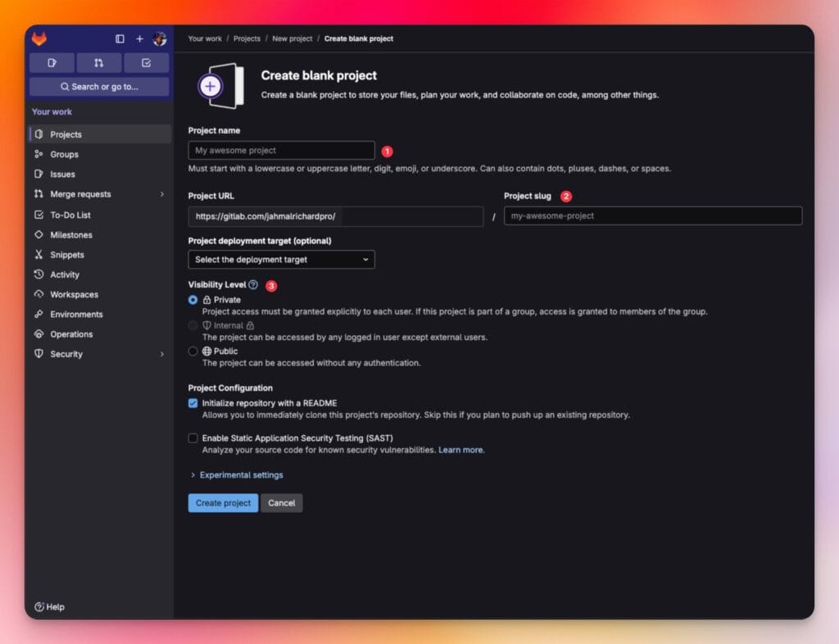This screenshot has width=839, height=644.
Task: Click the Environments icon
Action: pos(39,314)
